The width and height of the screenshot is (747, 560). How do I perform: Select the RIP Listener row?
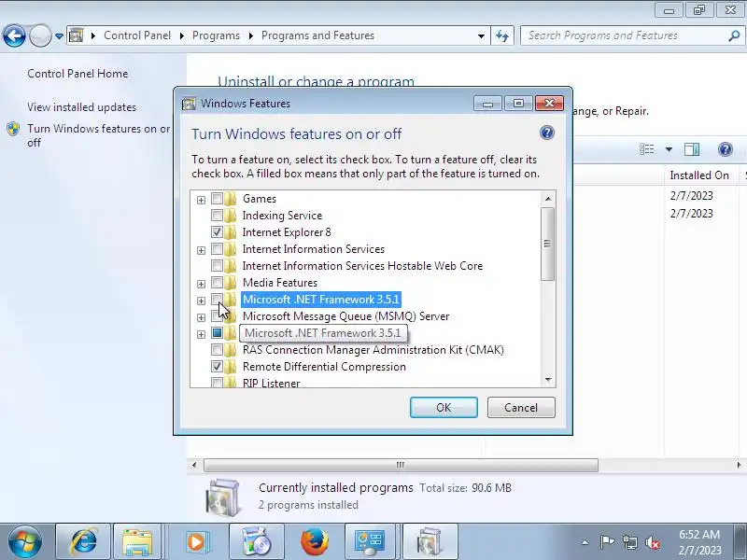click(x=271, y=383)
